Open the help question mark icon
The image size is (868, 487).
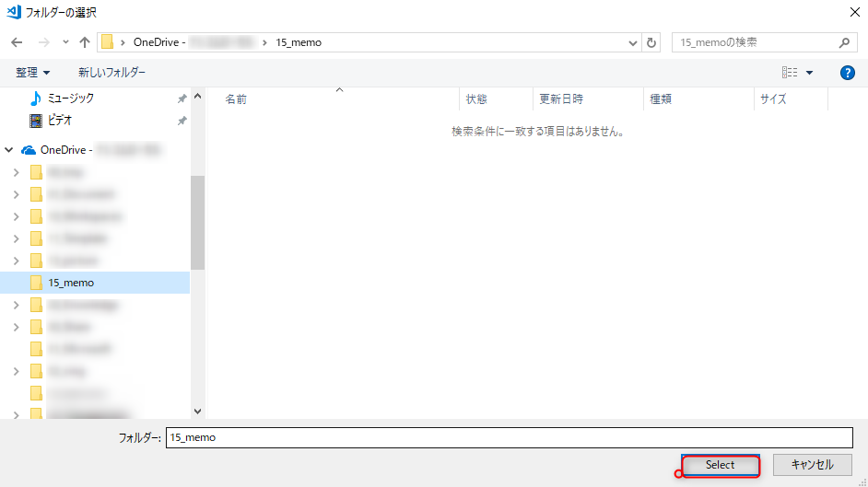pos(847,73)
